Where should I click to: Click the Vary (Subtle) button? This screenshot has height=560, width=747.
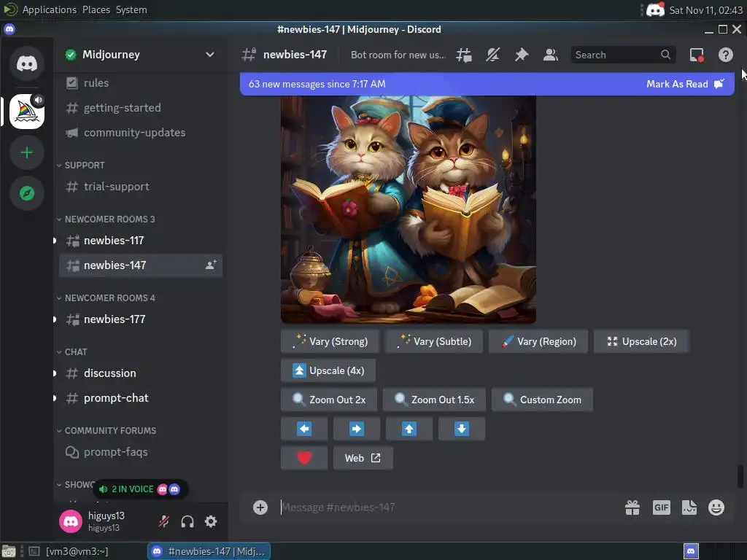(x=433, y=341)
